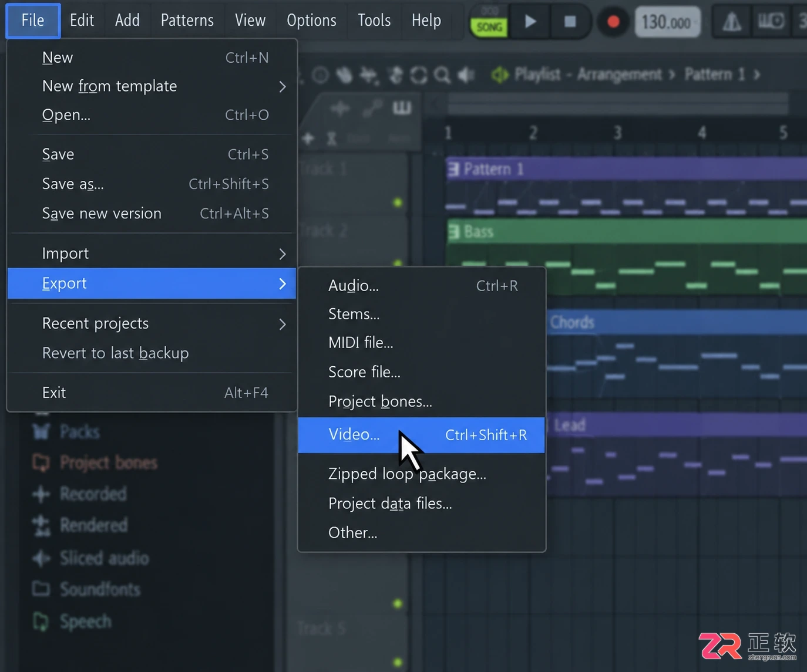Toggle the metronome icon
Screen dimensions: 807x672
(732, 22)
